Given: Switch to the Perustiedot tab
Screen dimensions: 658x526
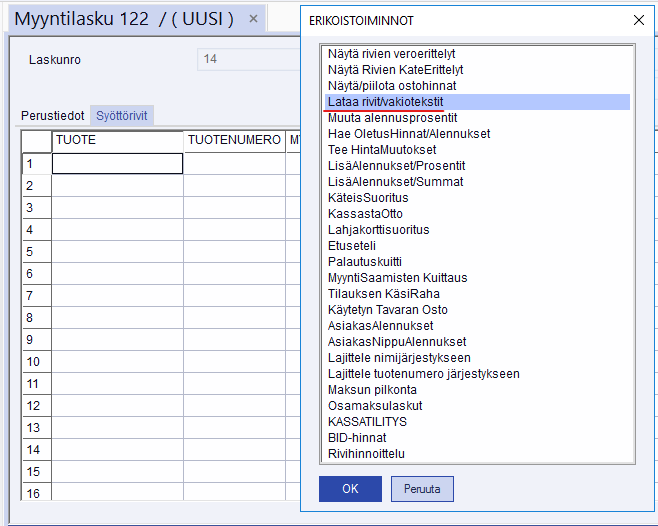Looking at the screenshot, I should (x=53, y=116).
